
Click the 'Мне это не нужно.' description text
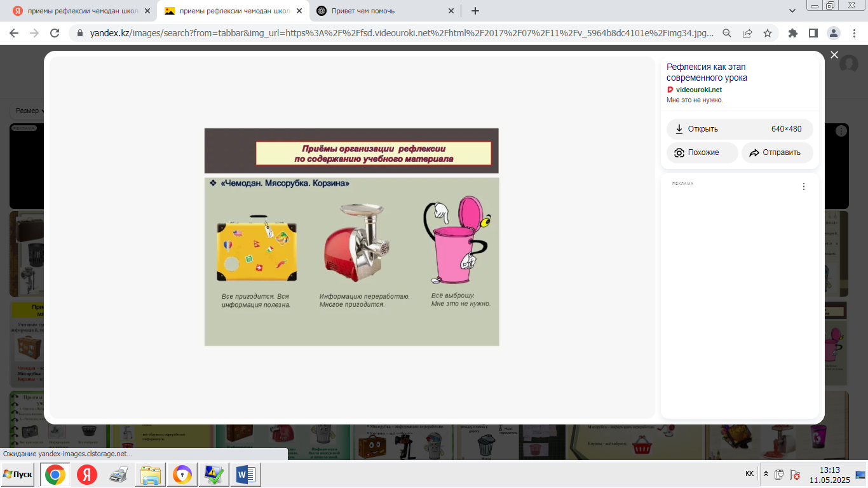click(x=695, y=100)
